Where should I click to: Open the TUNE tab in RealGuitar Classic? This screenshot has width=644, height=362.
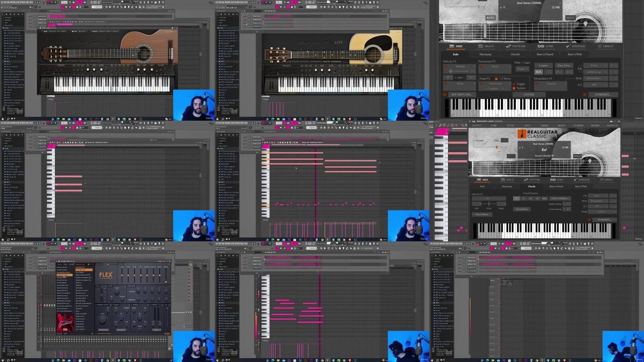(x=493, y=126)
